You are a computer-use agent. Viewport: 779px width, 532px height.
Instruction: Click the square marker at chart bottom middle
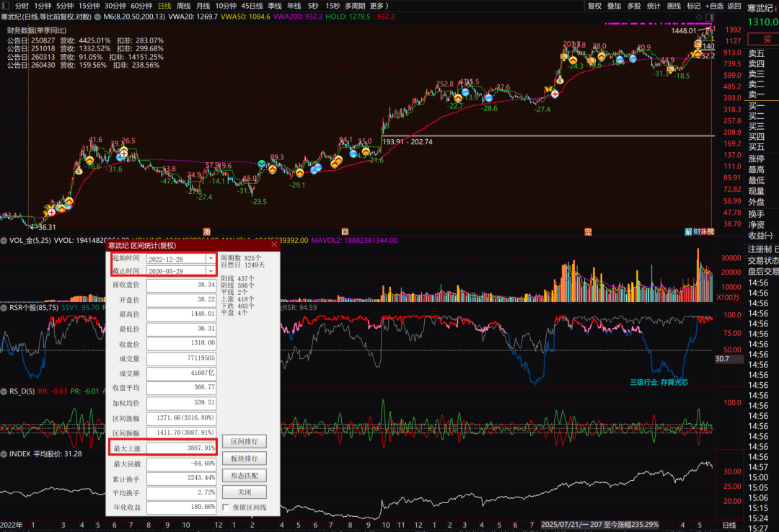coord(345,231)
